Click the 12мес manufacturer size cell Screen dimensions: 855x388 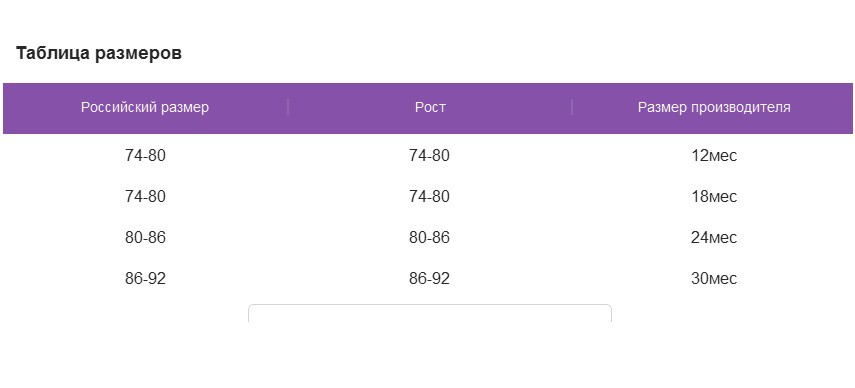point(714,156)
